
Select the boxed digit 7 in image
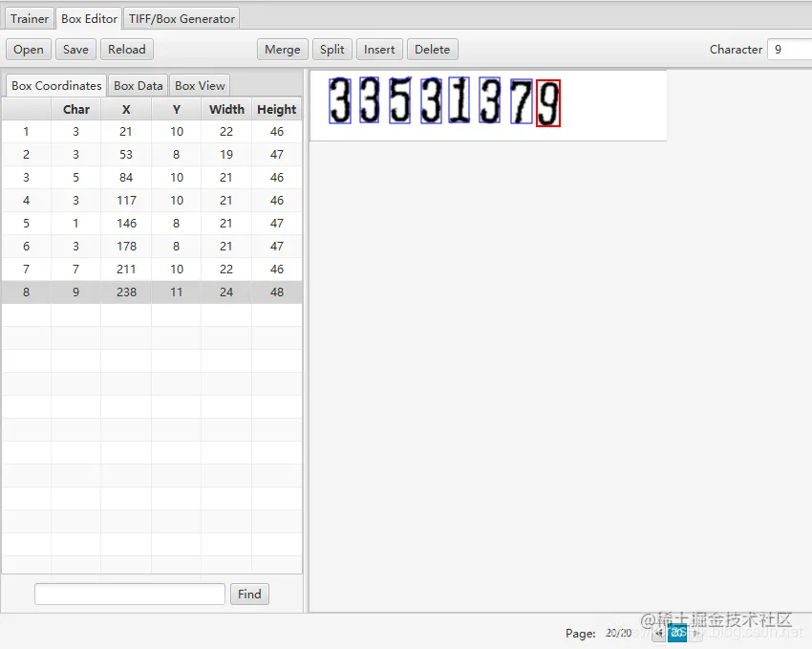(522, 101)
